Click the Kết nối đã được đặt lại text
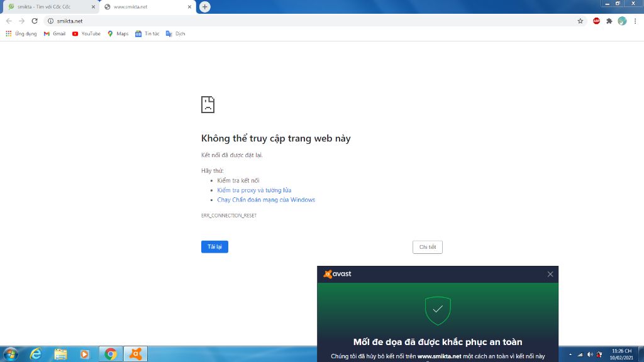The image size is (644, 362). [x=231, y=155]
